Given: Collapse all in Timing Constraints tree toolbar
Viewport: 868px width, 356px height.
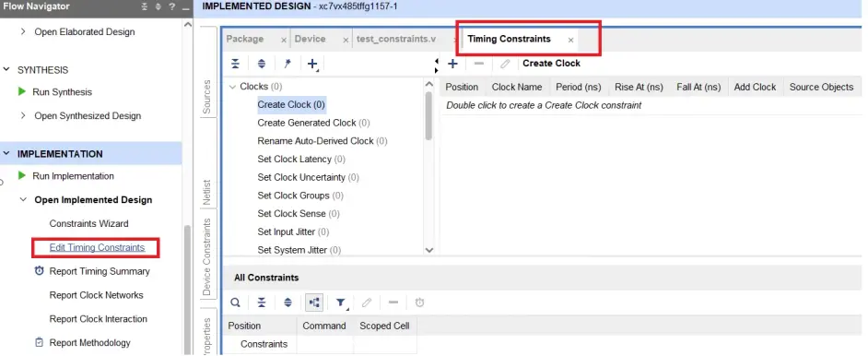Looking at the screenshot, I should (235, 65).
